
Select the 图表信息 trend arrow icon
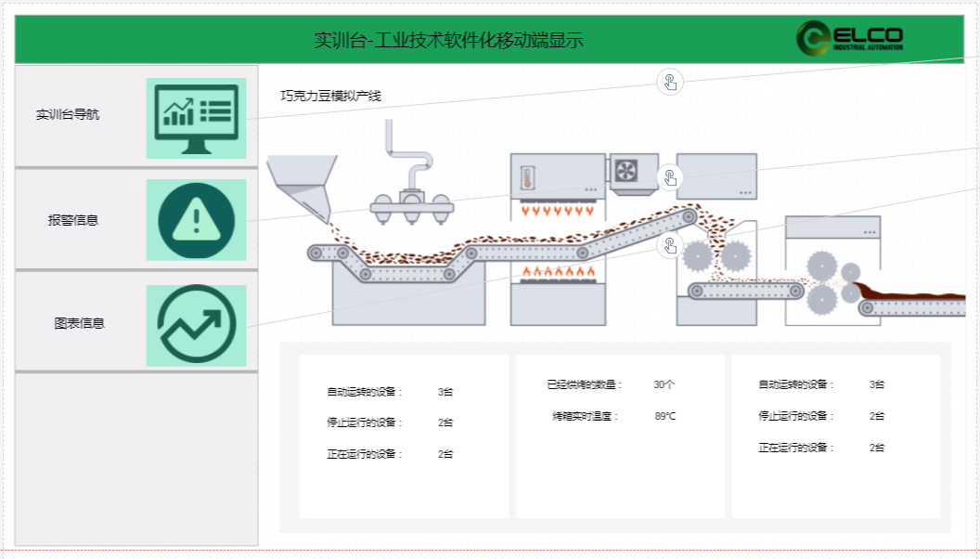click(196, 325)
